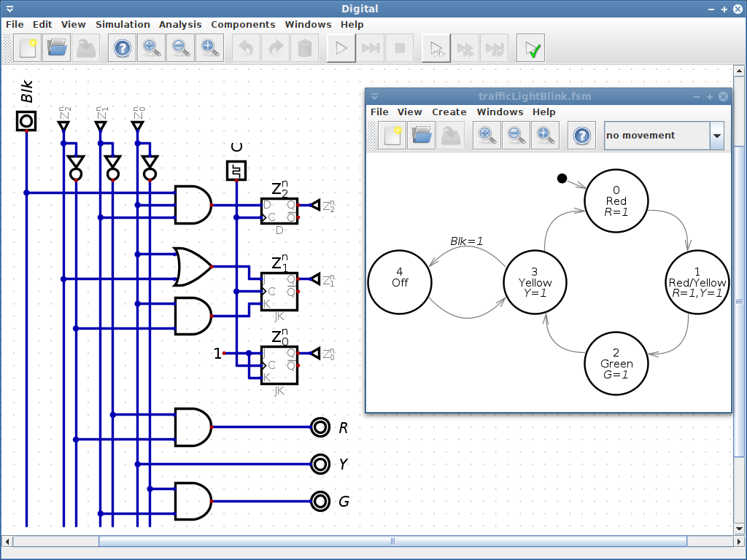This screenshot has height=560, width=747.
Task: Select the '4 Off' state in the FSM
Action: click(400, 282)
